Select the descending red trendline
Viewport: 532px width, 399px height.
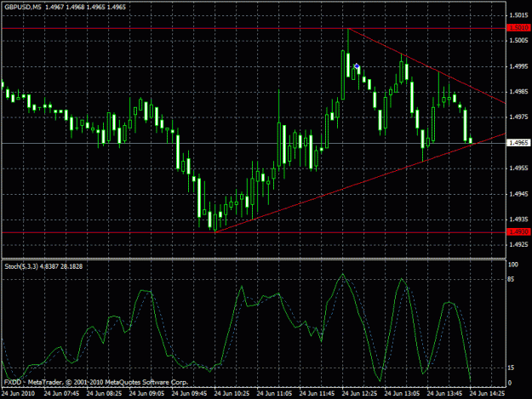(x=426, y=66)
